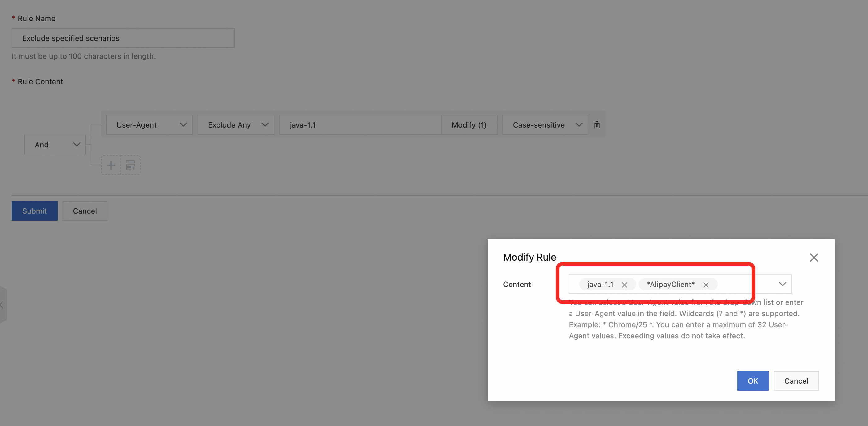This screenshot has width=868, height=426.
Task: Close the Modify Rule dialog
Action: pyautogui.click(x=814, y=258)
